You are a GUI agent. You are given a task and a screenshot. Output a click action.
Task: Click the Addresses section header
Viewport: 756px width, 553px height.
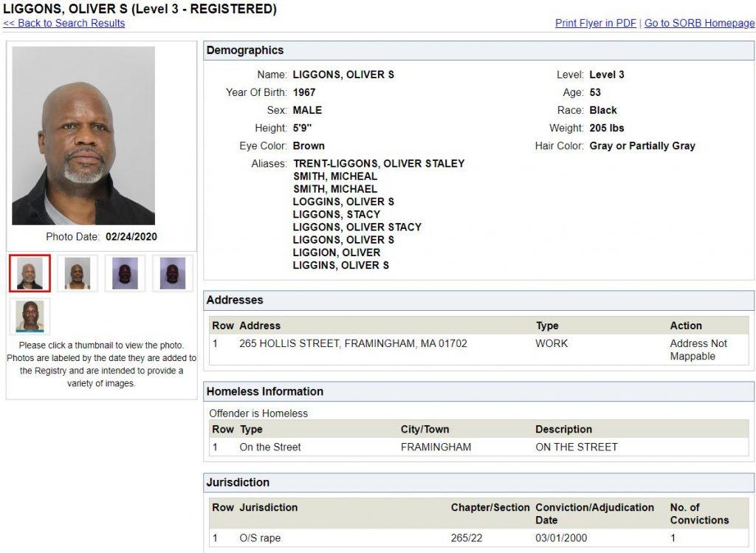click(x=235, y=300)
